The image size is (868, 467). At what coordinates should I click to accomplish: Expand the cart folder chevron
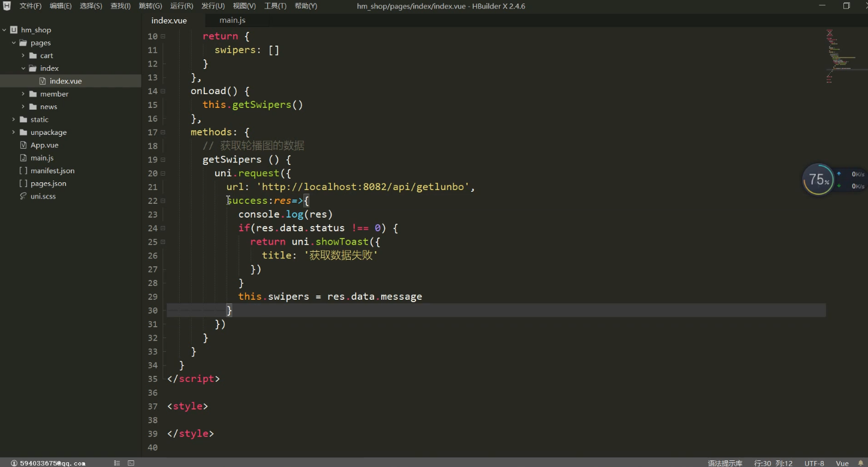23,55
